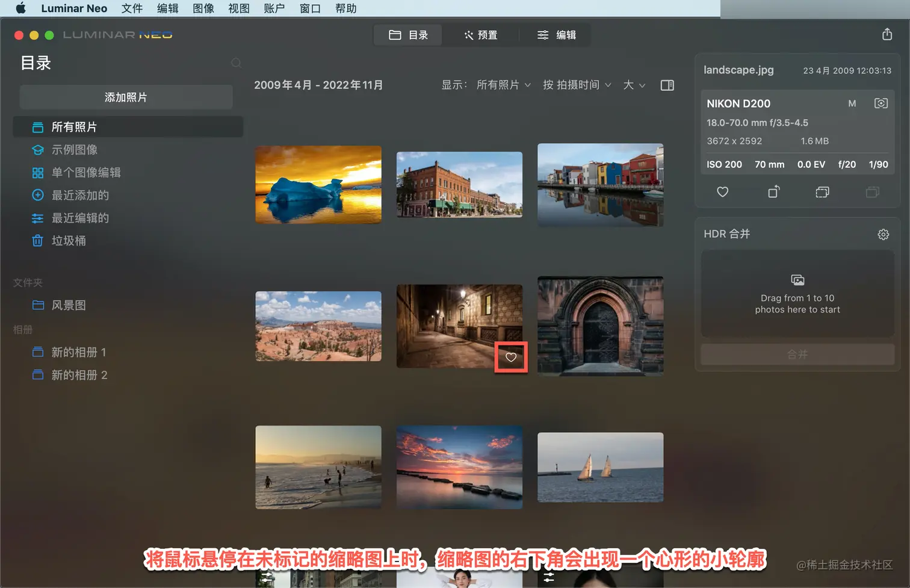This screenshot has height=588, width=910.
Task: Click the 3672 x 2592 dimensions text
Action: [734, 141]
